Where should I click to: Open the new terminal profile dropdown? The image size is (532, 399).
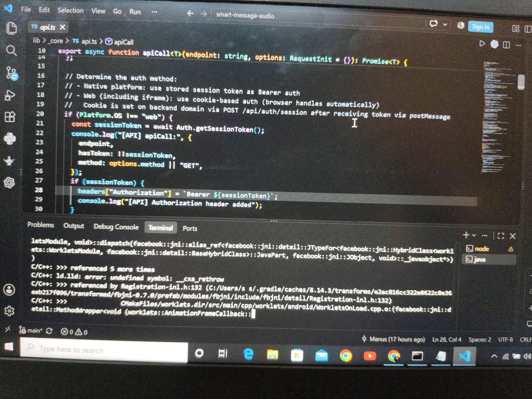click(x=474, y=235)
